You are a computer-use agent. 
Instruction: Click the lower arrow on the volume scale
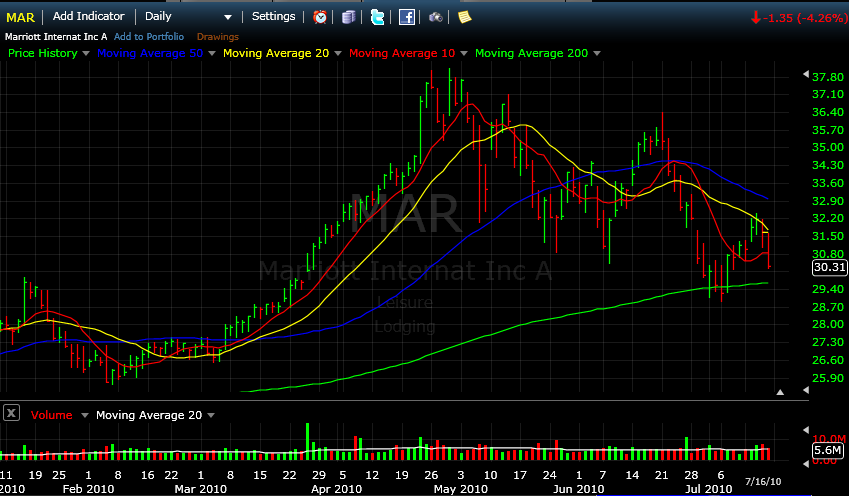point(806,464)
